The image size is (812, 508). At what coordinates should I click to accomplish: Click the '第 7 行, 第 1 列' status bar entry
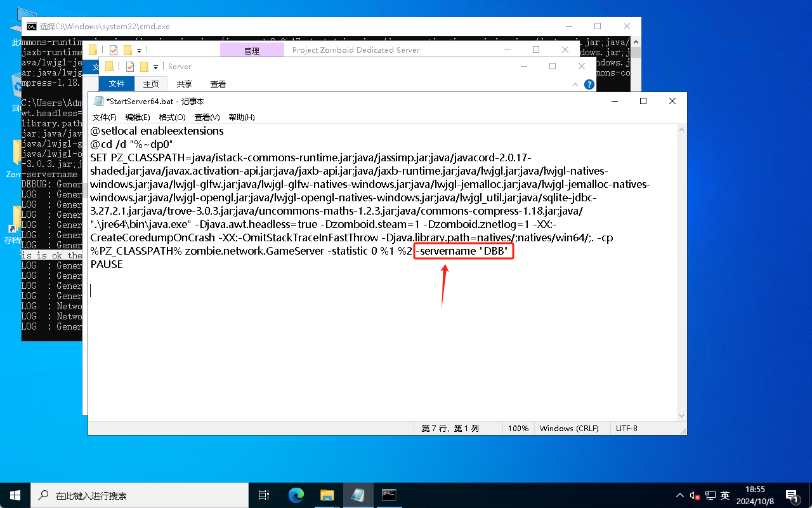coord(450,429)
